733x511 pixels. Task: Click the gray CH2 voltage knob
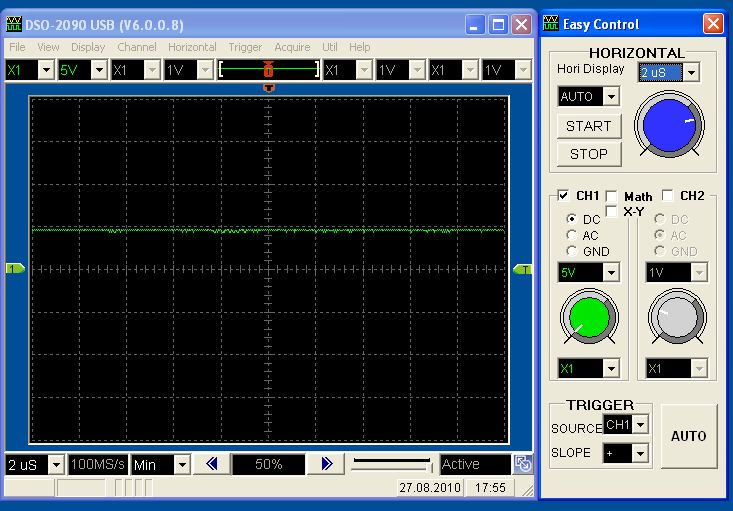coord(676,318)
